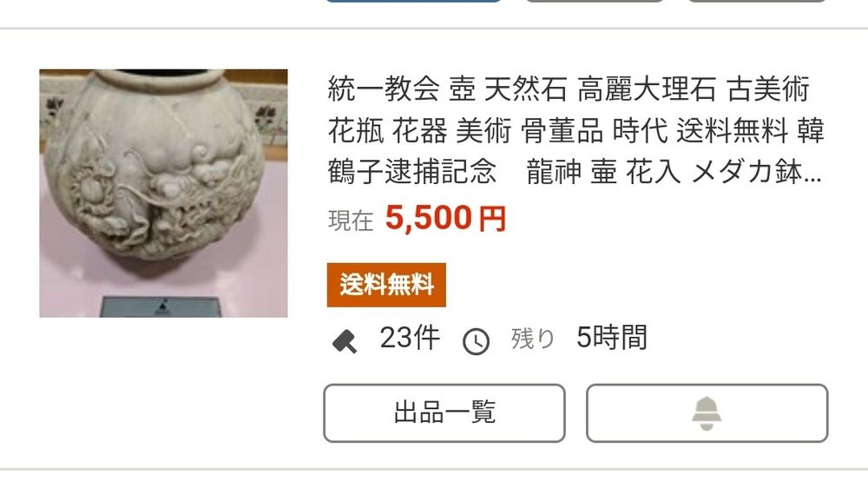Click the clock remaining-time icon
Screen dimensions: 868x488
coord(476,341)
